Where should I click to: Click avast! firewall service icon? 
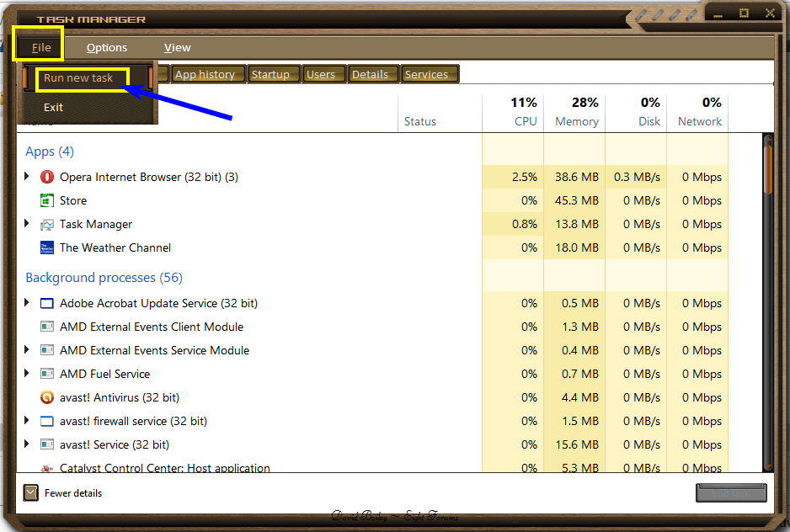[47, 421]
